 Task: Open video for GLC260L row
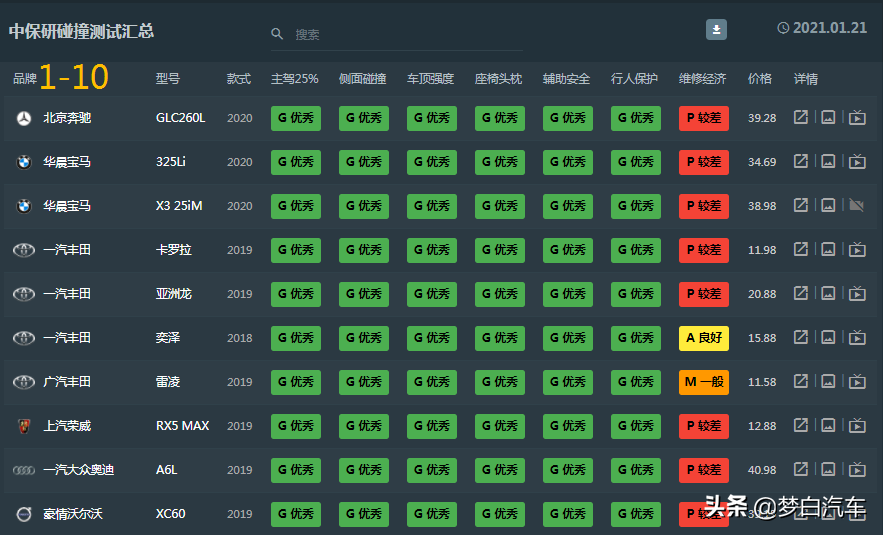pyautogui.click(x=857, y=118)
